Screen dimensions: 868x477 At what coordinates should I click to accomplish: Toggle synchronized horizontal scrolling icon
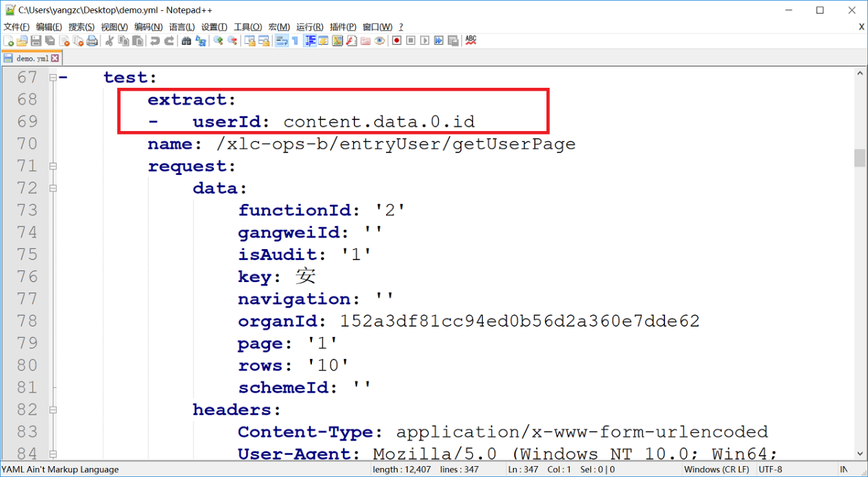[263, 41]
